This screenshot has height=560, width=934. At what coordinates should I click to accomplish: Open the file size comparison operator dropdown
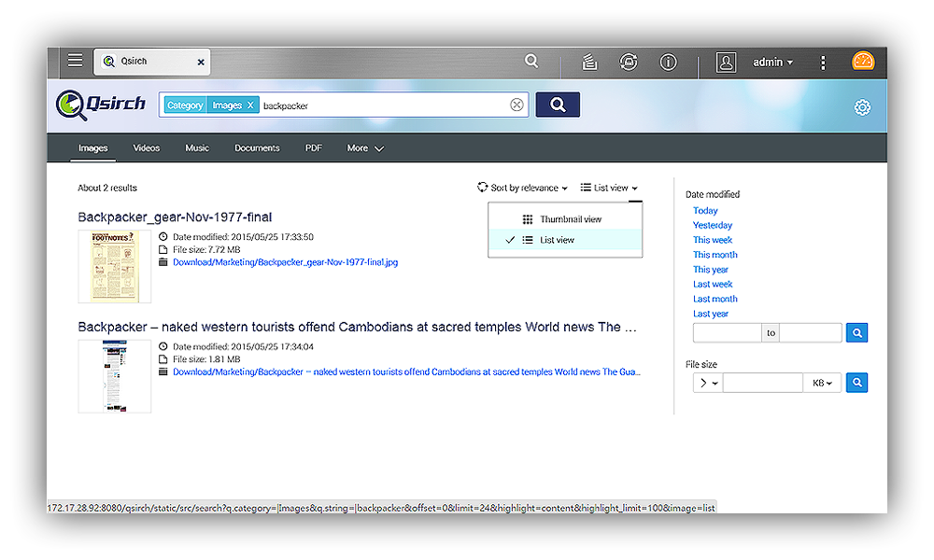click(708, 383)
